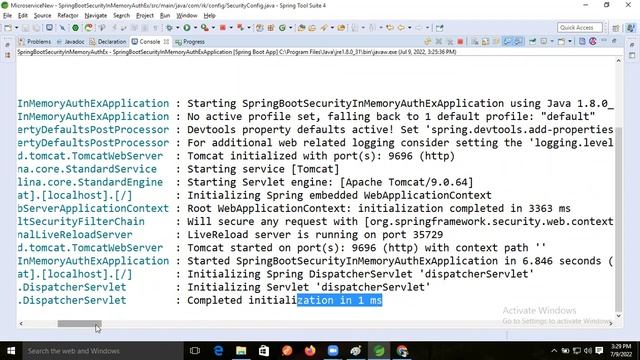640x360 pixels.
Task: Click the Clear Console icon
Action: (474, 42)
